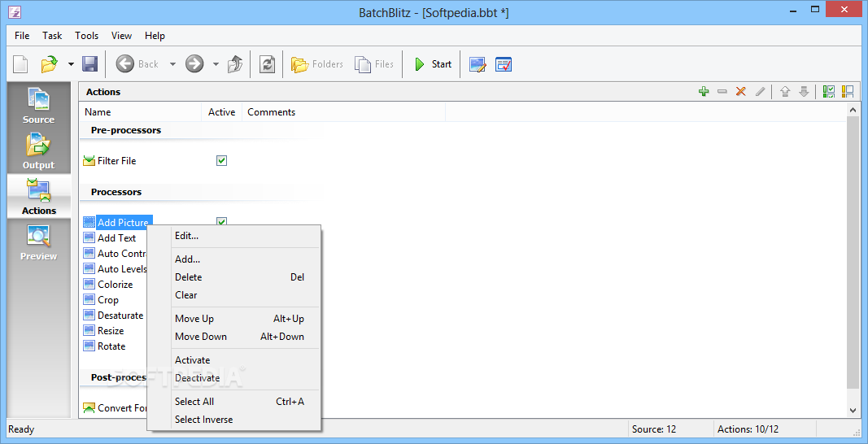
Task: Add Folders from the toolbar
Action: click(x=317, y=64)
